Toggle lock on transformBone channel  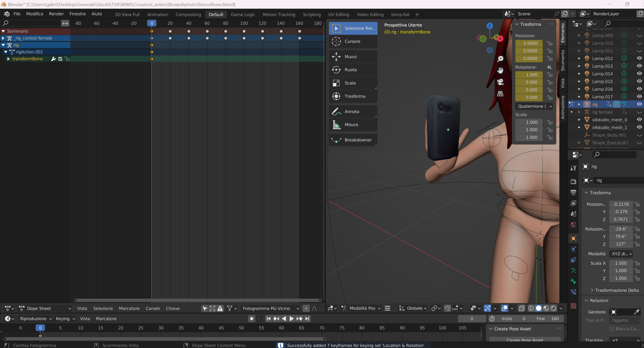(67, 59)
